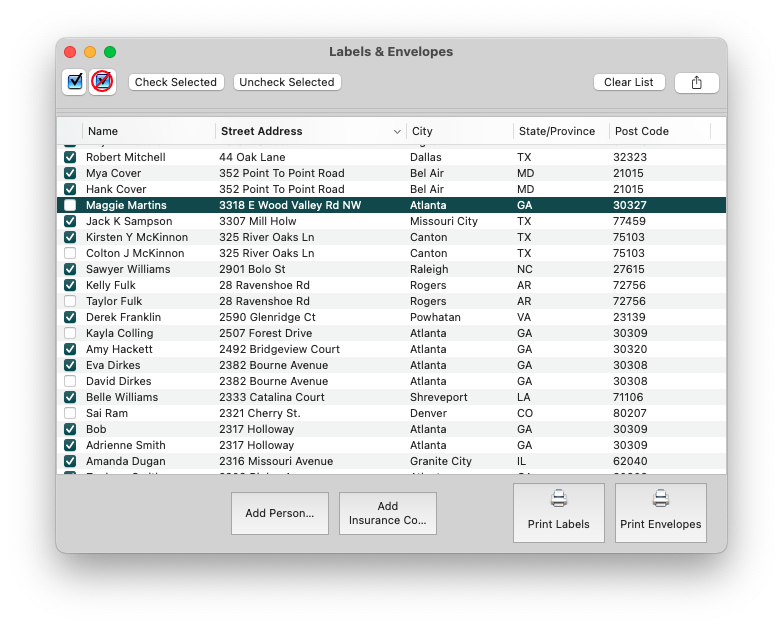783x627 pixels.
Task: Click the share export icon button
Action: pyautogui.click(x=696, y=83)
